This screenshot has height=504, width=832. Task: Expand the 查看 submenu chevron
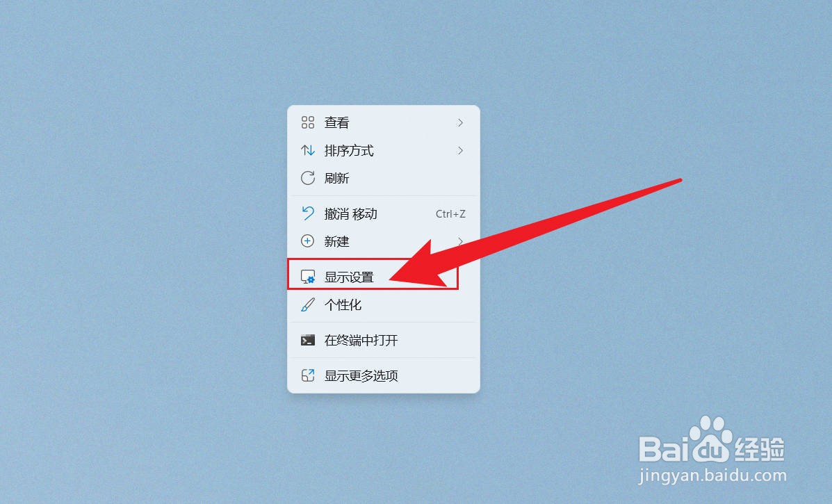[x=460, y=122]
